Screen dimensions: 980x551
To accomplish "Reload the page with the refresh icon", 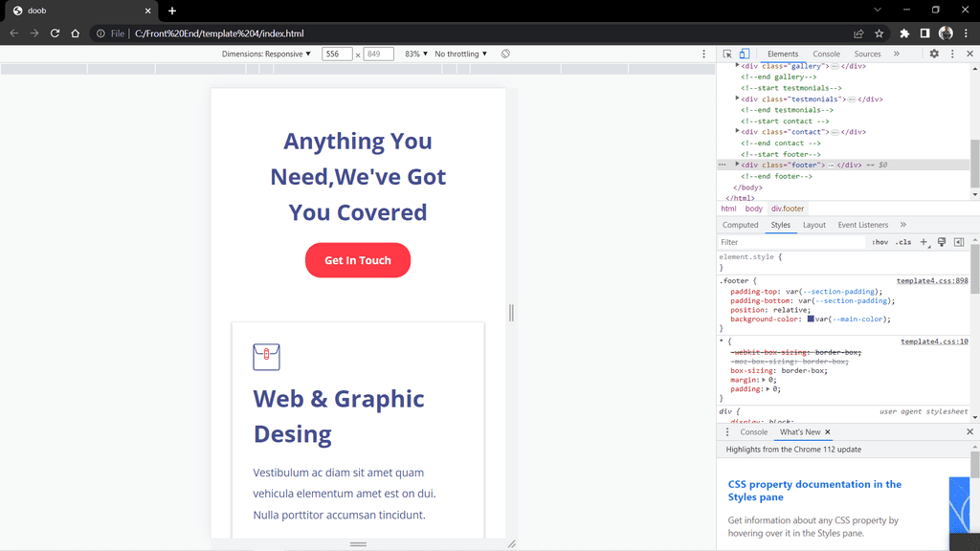I will (55, 33).
